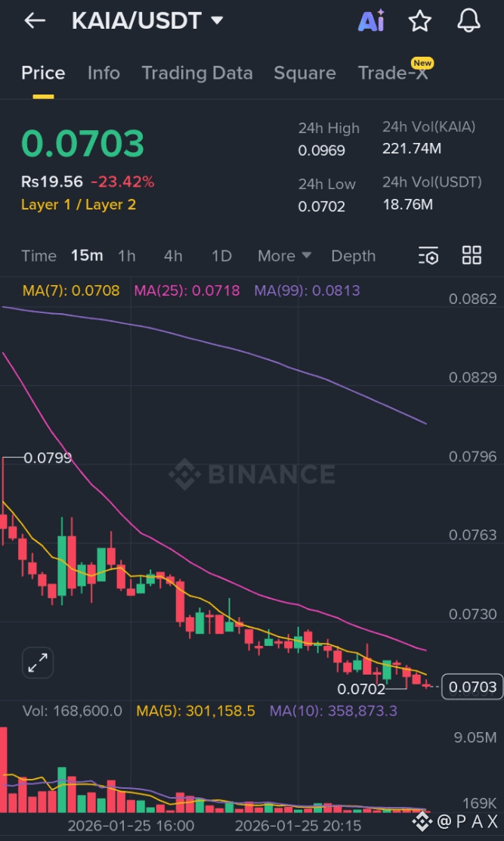Tap the 0.0829 price axis label
This screenshot has width=504, height=841.
point(473,377)
